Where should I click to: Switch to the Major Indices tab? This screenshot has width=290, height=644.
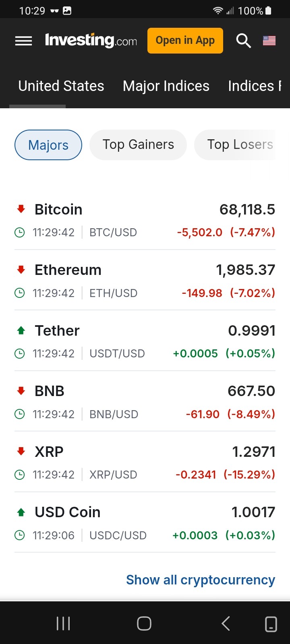pos(166,86)
